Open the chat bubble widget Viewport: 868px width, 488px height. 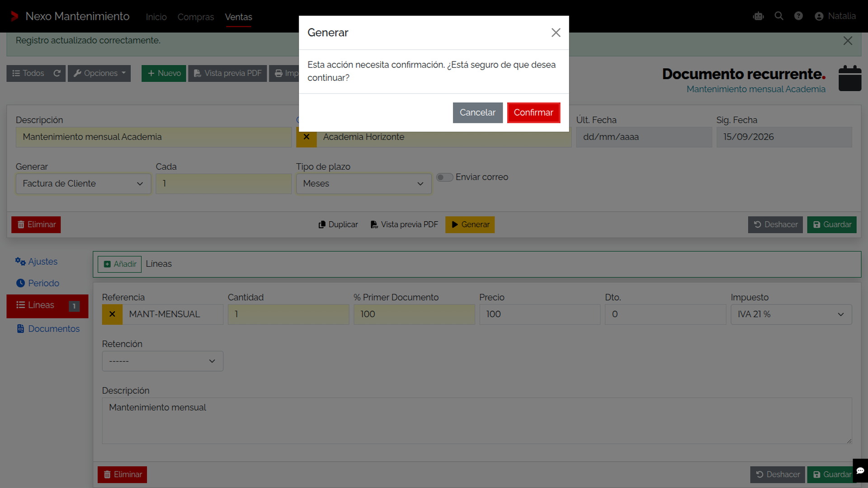point(860,471)
